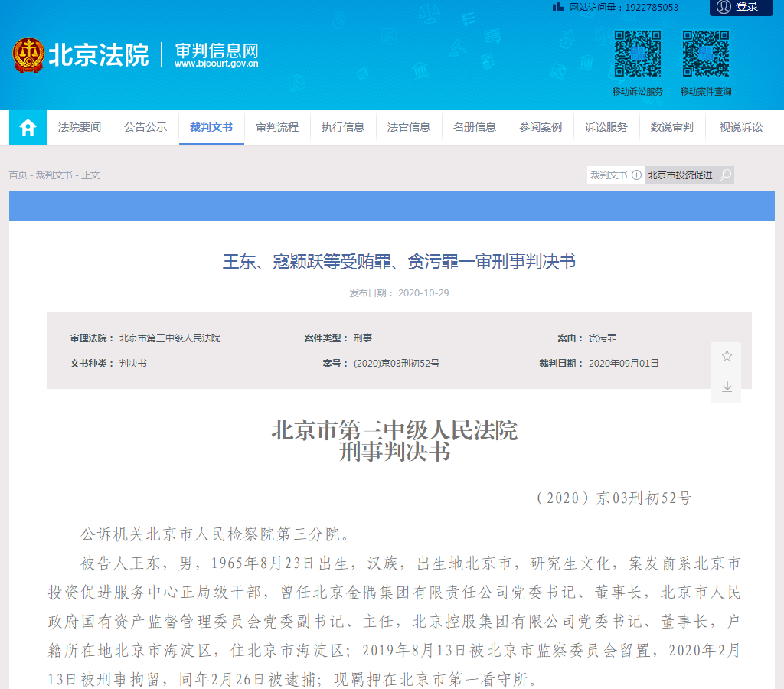Open the 数说审判 menu item
Image resolution: width=784 pixels, height=689 pixels.
672,128
